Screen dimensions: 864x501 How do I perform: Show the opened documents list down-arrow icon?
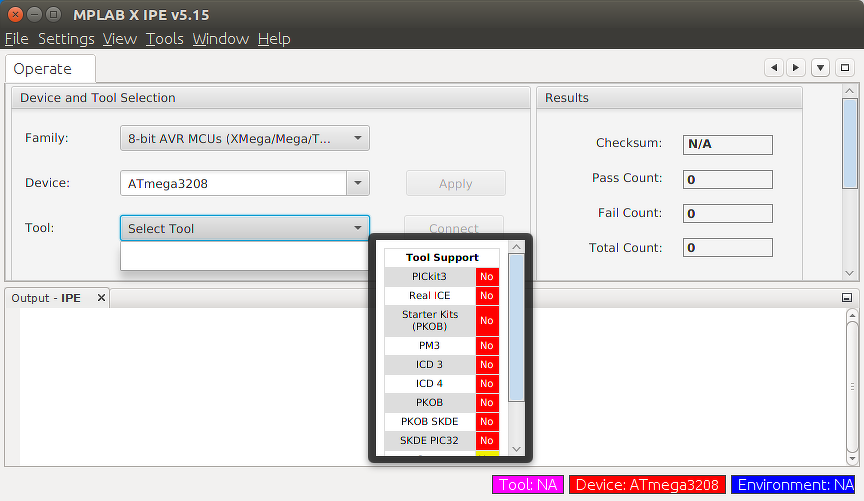click(x=820, y=68)
